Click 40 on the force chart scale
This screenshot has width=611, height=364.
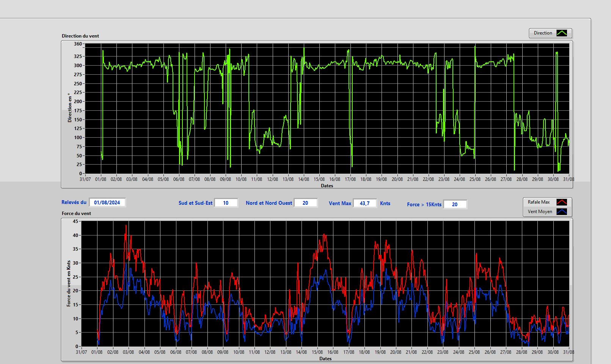75,235
